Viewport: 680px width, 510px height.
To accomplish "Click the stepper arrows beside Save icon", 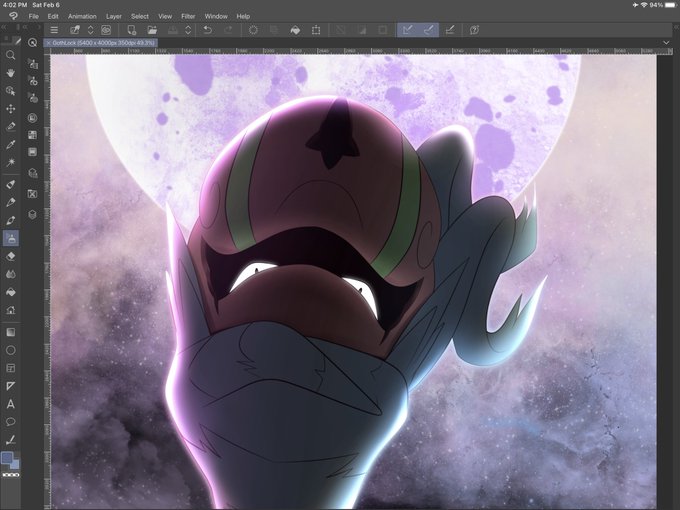I will pos(188,30).
